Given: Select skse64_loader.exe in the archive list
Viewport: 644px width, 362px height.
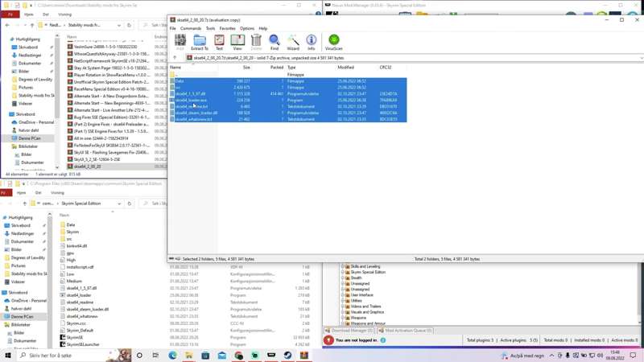Looking at the screenshot, I should (192, 101).
